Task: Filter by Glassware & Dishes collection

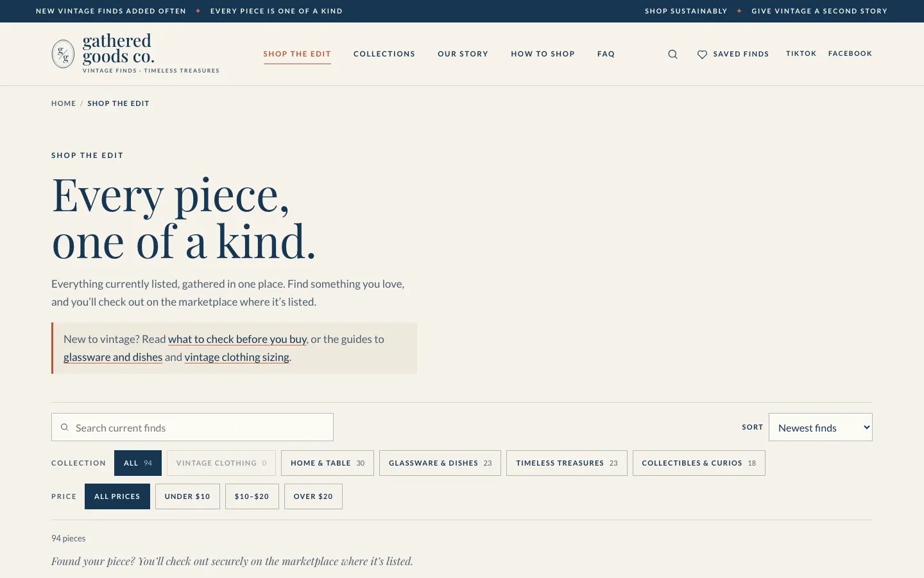Action: 440,463
